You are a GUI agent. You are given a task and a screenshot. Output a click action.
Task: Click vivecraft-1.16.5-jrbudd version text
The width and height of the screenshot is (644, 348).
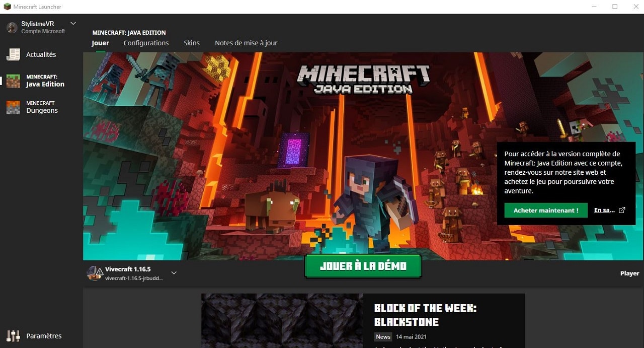tap(134, 278)
